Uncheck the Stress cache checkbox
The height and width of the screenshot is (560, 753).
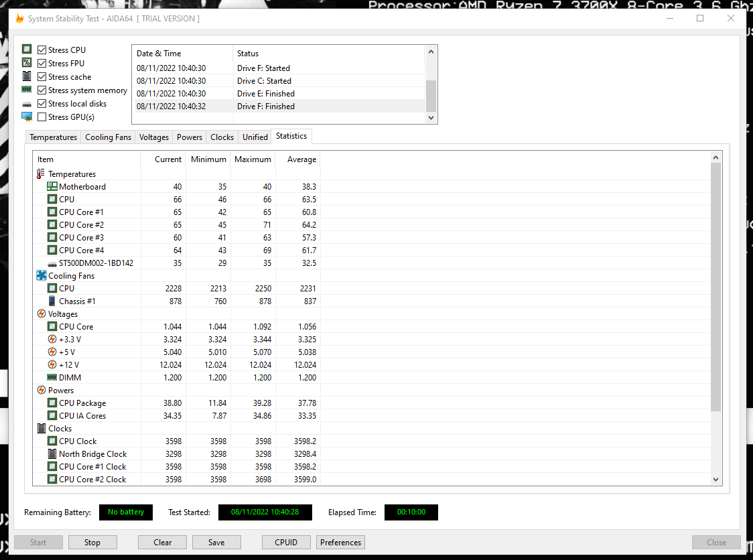pyautogui.click(x=42, y=77)
